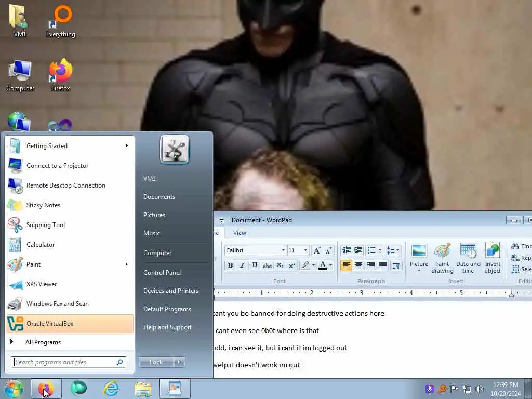Decrease paragraph indent
Image resolution: width=532 pixels, height=399 pixels.
pyautogui.click(x=347, y=250)
